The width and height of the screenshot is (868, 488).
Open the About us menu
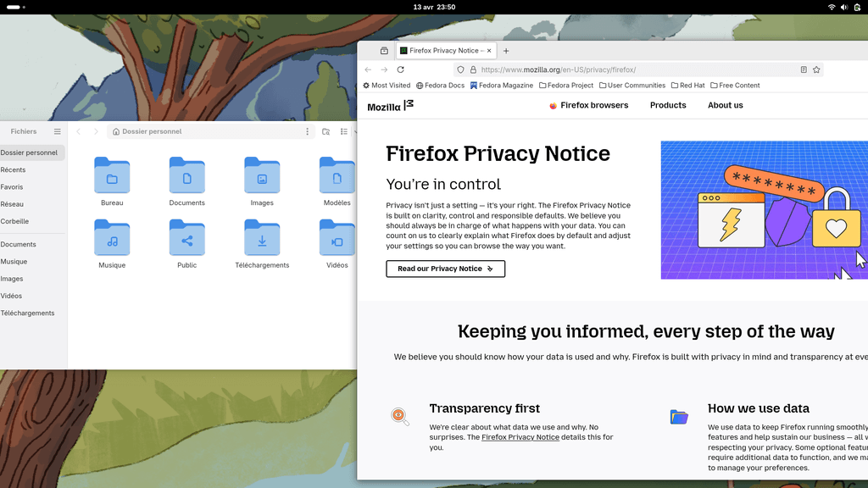[x=726, y=105]
